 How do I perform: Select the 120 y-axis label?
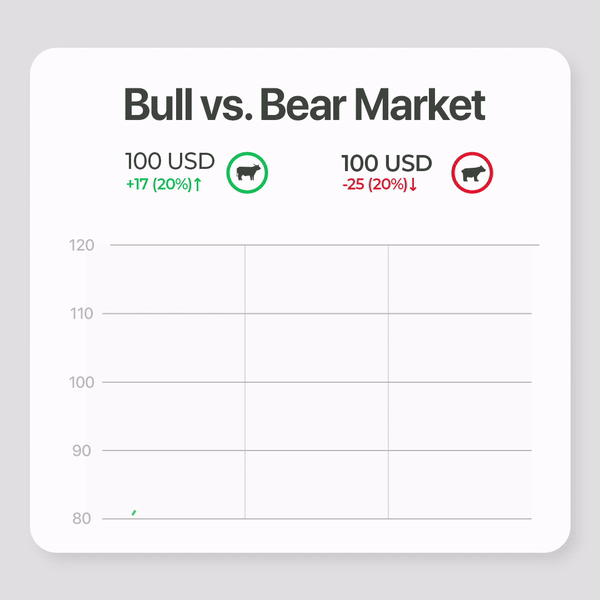coord(82,245)
